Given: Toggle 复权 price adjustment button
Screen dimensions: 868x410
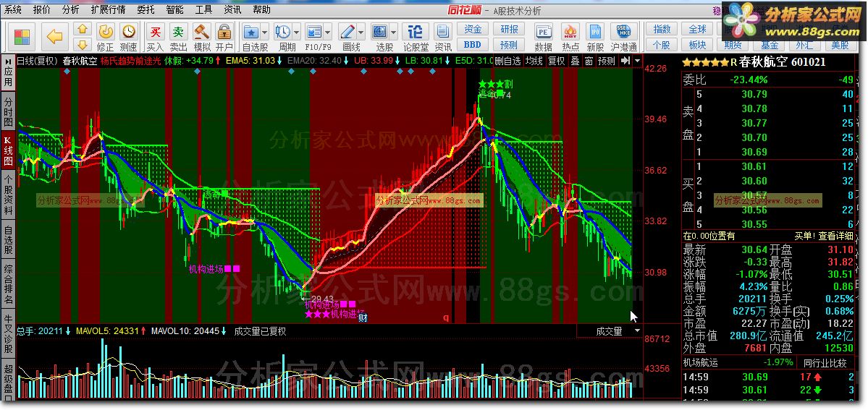Looking at the screenshot, I should [557, 61].
